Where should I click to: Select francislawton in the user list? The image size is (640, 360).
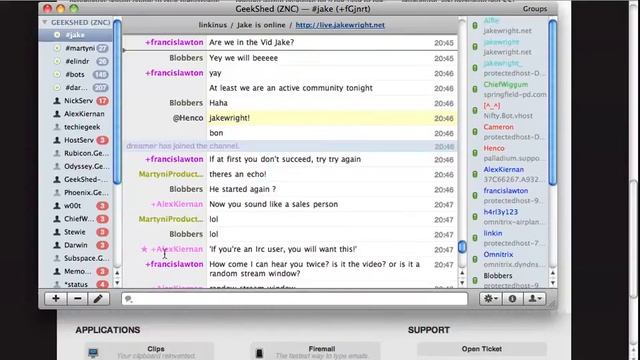click(506, 191)
